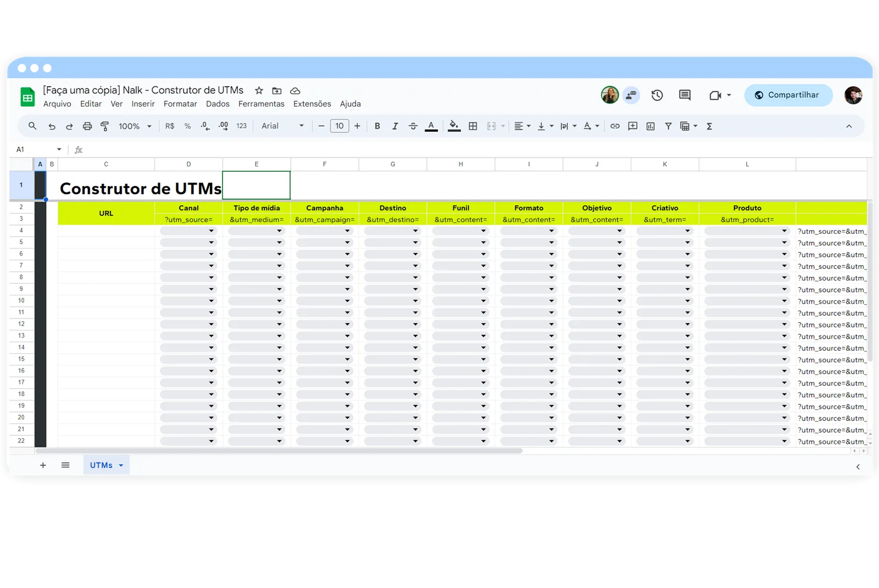
Task: Open the fill color paint bucket
Action: pos(454,126)
